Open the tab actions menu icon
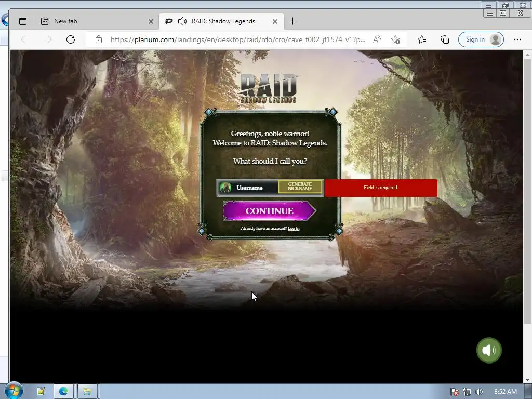Image resolution: width=532 pixels, height=399 pixels. (x=23, y=21)
